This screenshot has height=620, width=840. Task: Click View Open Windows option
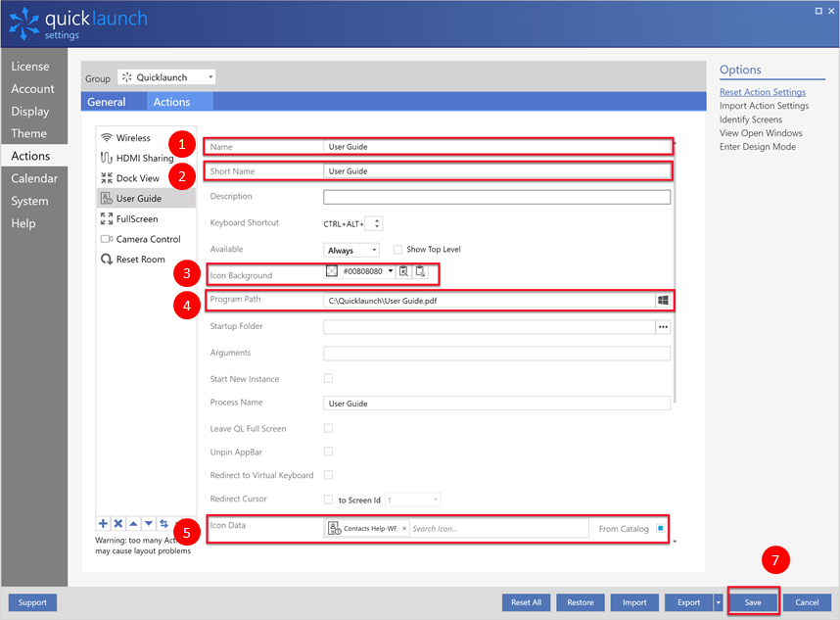(761, 133)
